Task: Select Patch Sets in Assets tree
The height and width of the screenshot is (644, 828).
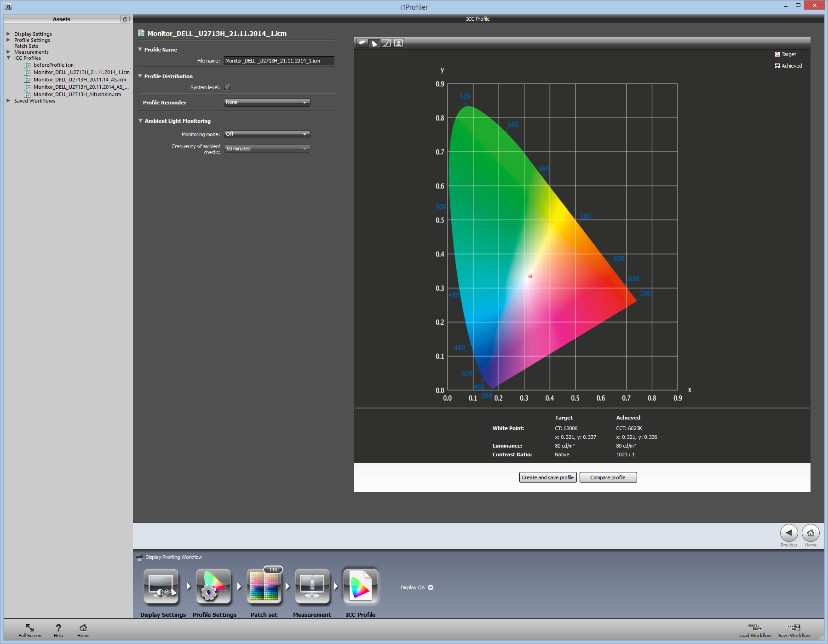Action: (26, 46)
